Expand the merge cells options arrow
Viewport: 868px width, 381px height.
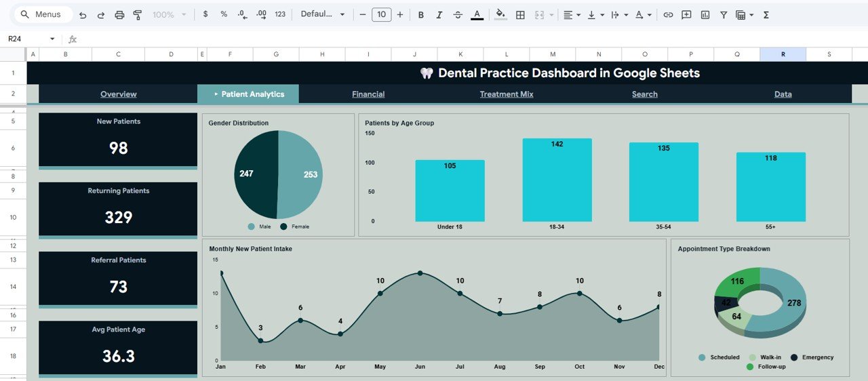pos(551,15)
